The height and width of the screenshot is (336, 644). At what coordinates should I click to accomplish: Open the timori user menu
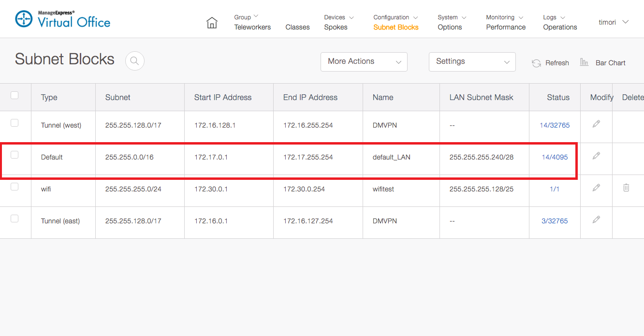[614, 22]
